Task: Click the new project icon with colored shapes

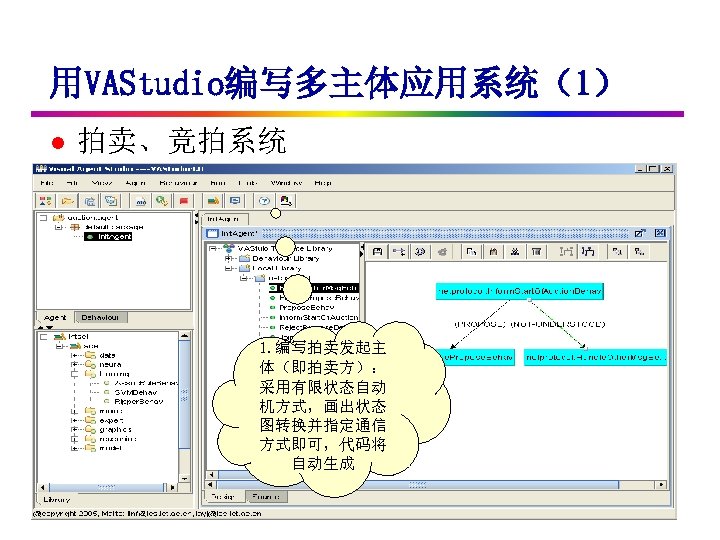Action: tap(45, 201)
